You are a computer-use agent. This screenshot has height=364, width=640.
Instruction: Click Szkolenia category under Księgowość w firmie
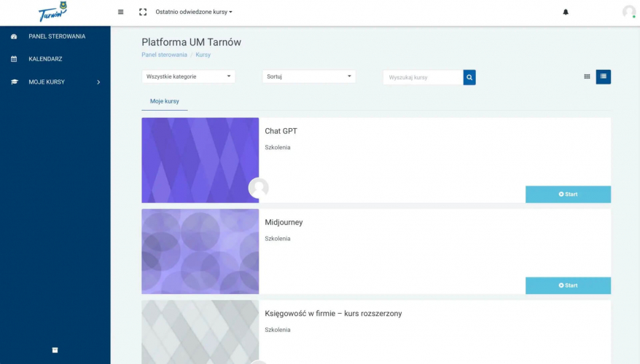278,330
